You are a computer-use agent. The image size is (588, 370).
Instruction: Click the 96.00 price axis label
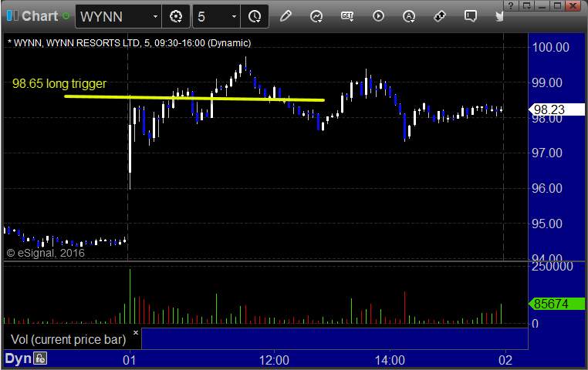[x=547, y=188]
